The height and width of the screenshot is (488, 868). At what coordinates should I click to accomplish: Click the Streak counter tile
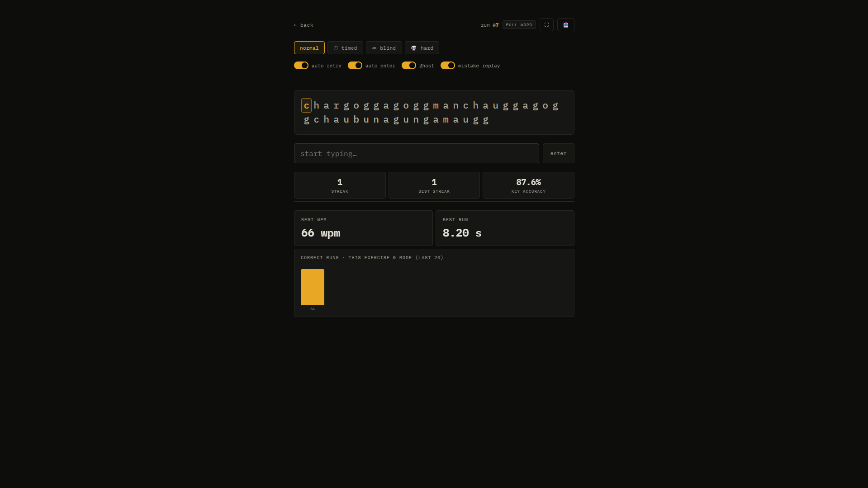[x=340, y=185]
